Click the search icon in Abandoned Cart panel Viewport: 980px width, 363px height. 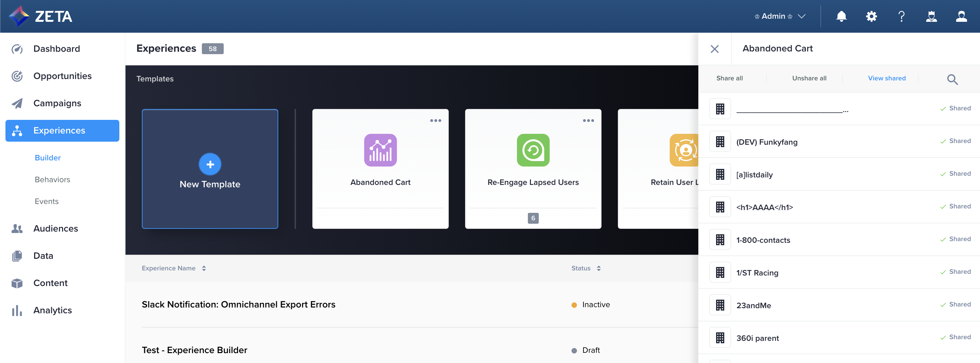click(x=952, y=79)
